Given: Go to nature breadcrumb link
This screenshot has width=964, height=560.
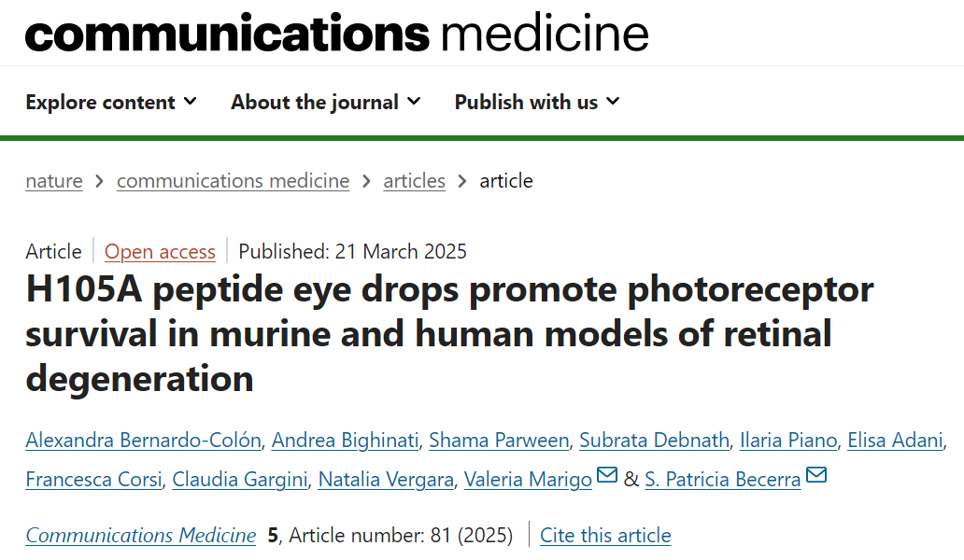Looking at the screenshot, I should click(x=54, y=181).
